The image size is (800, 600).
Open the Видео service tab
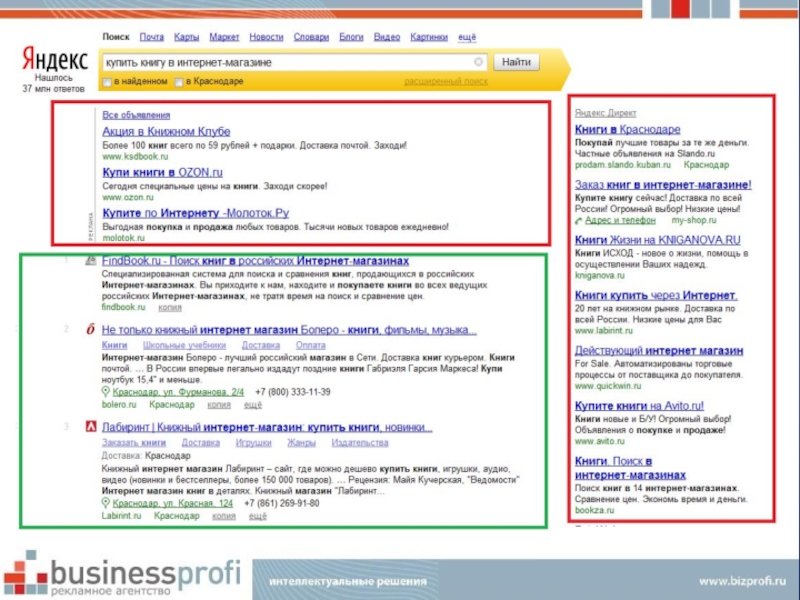[387, 37]
